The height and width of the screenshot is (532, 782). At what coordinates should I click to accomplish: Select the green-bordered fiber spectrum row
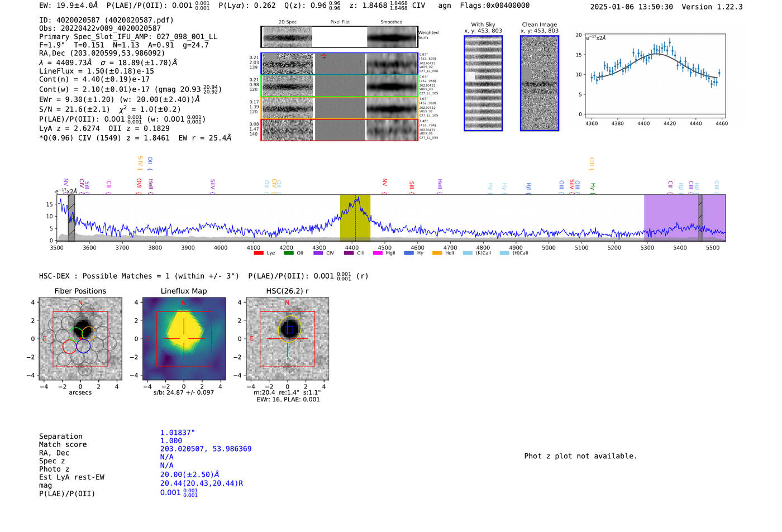tap(340, 86)
